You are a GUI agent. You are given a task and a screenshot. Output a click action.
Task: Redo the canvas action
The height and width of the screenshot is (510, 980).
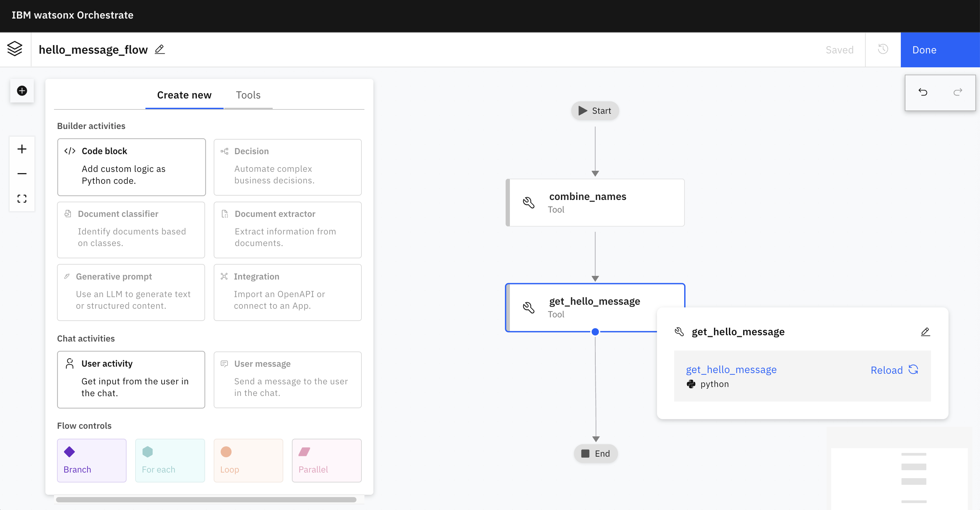(x=957, y=92)
